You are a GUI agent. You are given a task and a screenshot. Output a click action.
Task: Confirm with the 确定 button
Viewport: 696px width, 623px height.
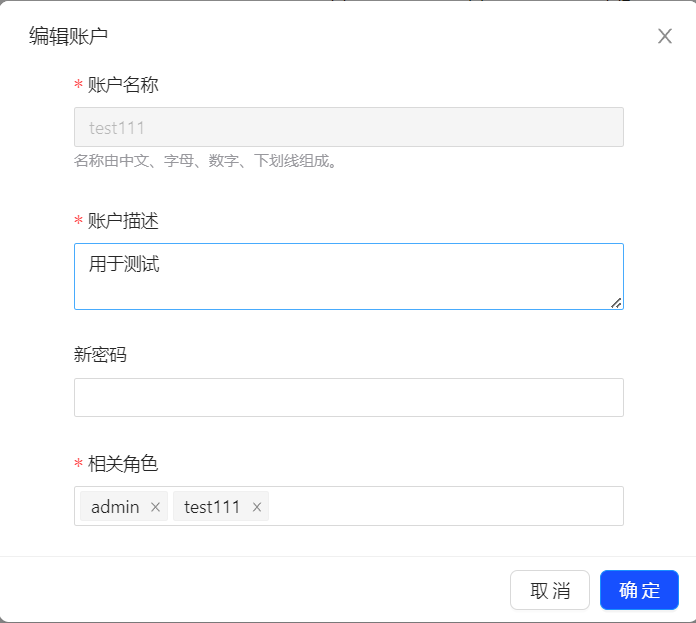[639, 590]
